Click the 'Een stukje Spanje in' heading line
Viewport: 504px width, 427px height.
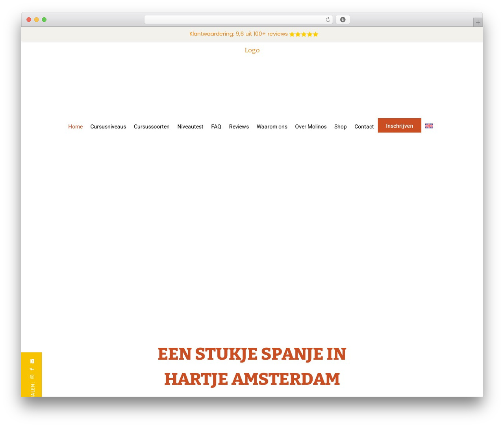[x=252, y=354]
